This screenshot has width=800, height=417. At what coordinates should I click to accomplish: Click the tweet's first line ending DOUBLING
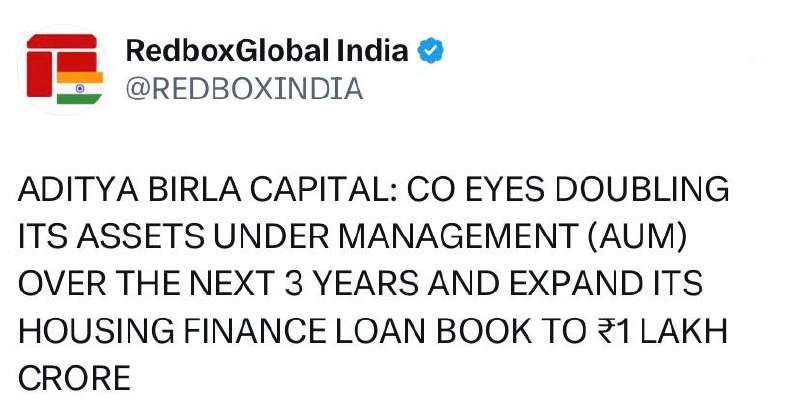[x=373, y=189]
